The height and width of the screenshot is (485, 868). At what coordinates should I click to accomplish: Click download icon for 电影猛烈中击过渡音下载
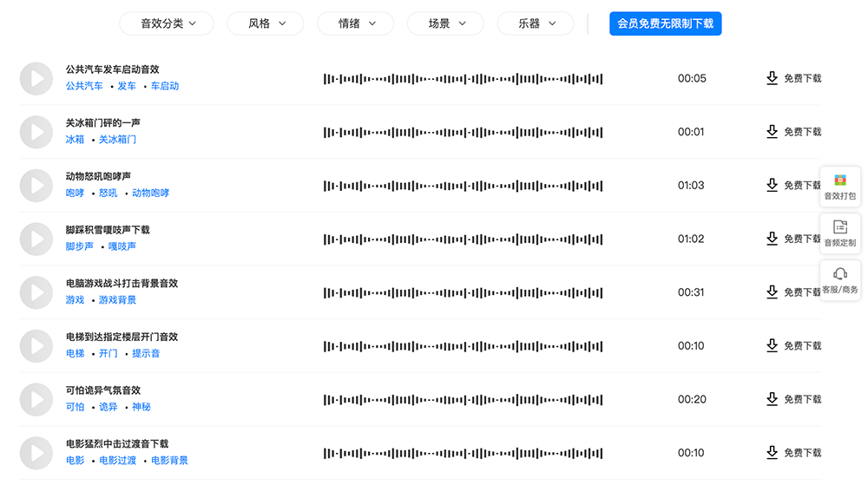pos(772,452)
